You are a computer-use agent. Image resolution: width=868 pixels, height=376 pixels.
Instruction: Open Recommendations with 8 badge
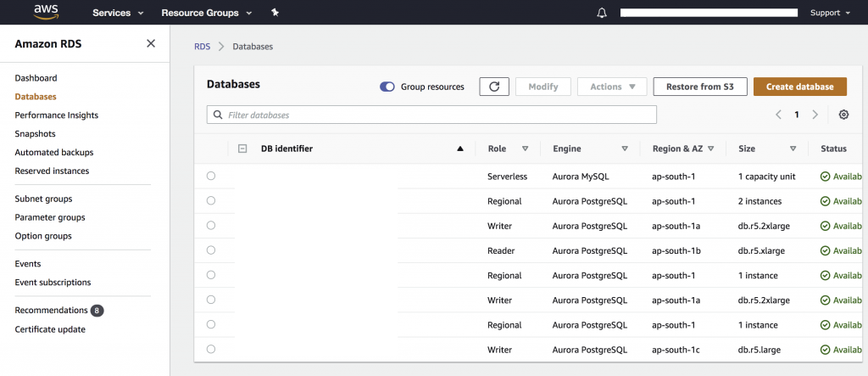pyautogui.click(x=59, y=311)
